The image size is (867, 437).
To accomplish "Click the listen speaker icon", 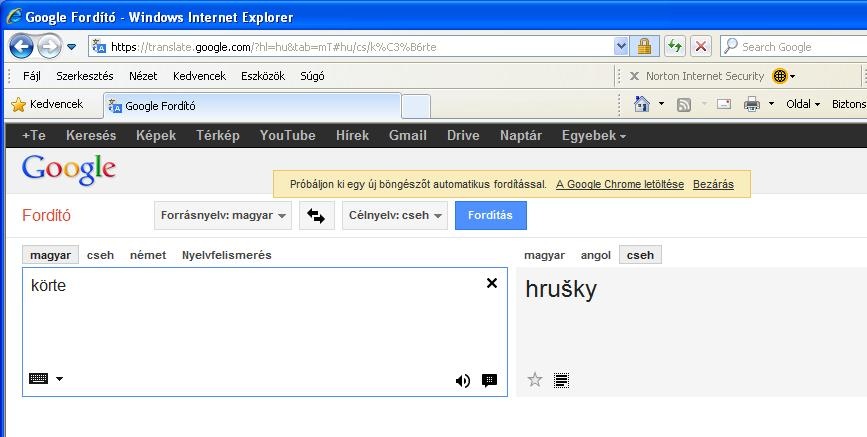I will [x=462, y=380].
